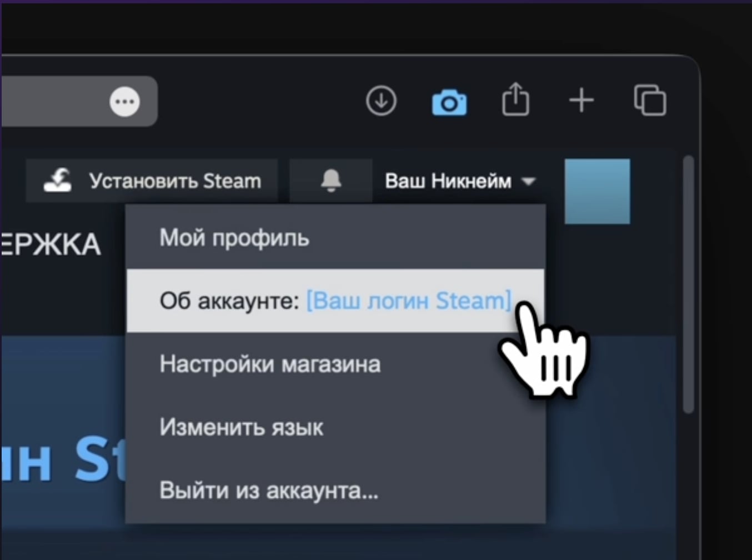The image size is (752, 560).
Task: Add a new tab with plus icon
Action: pos(581,101)
